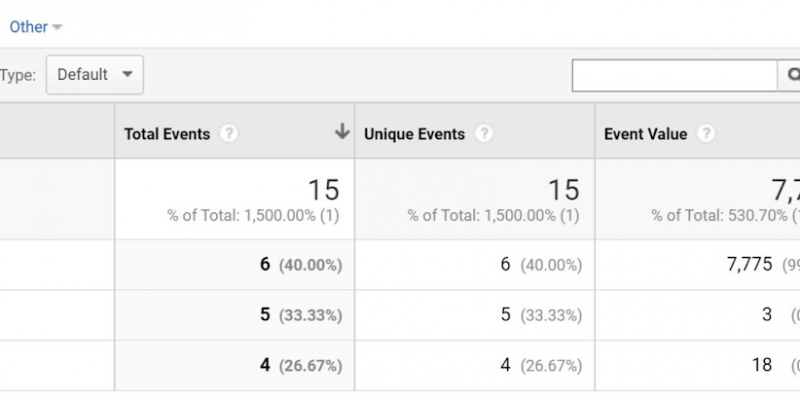Open help icon beside Unique Events
Screen dimensions: 800x400
484,134
